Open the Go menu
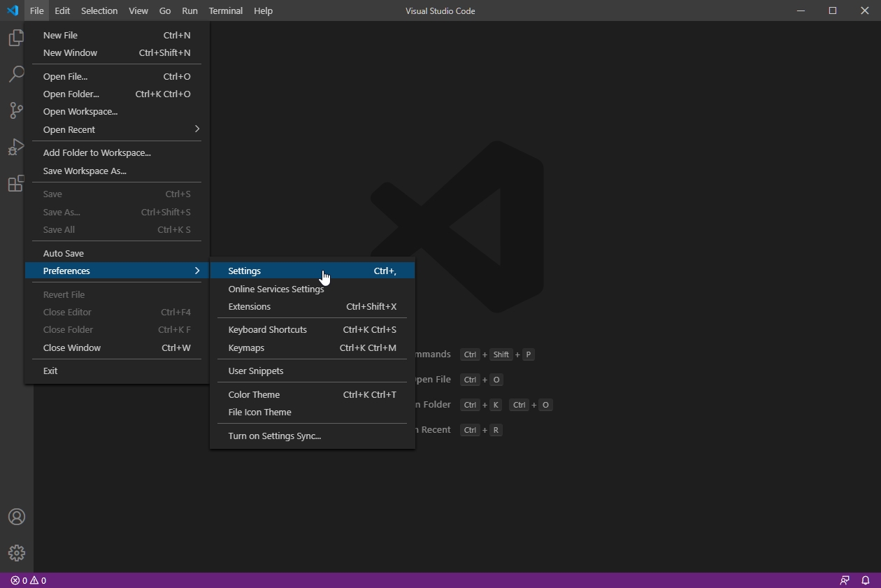The height and width of the screenshot is (588, 881). pyautogui.click(x=165, y=10)
